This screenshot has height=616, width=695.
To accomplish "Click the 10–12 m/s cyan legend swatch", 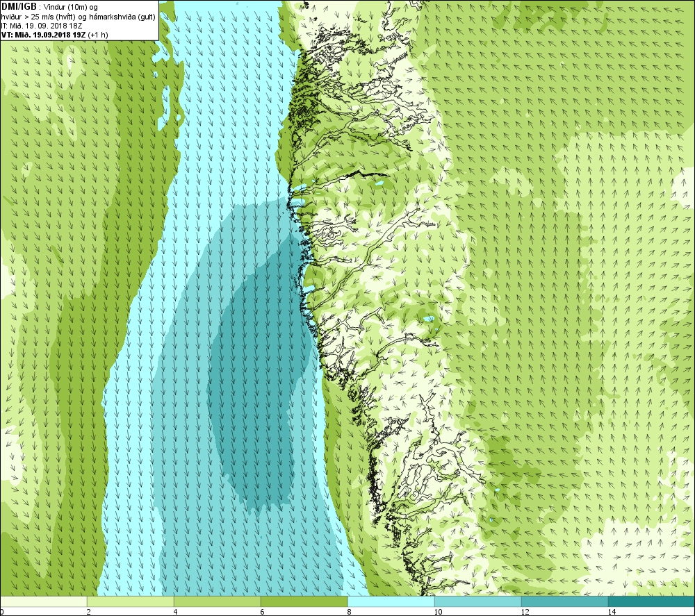I will (x=478, y=601).
